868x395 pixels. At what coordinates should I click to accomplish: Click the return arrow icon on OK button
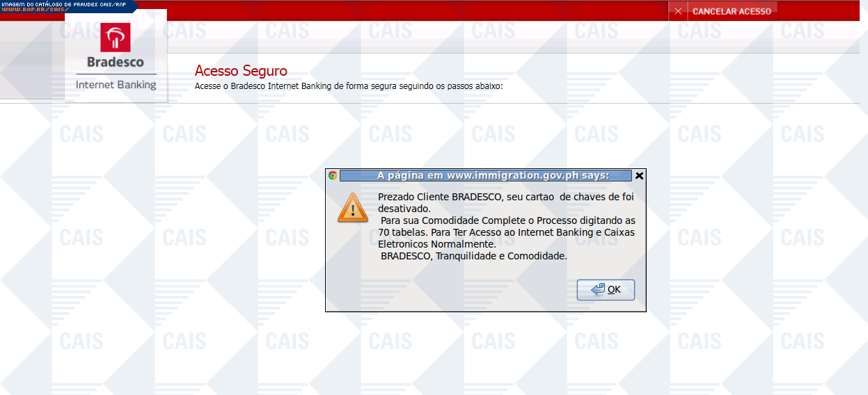[x=598, y=289]
